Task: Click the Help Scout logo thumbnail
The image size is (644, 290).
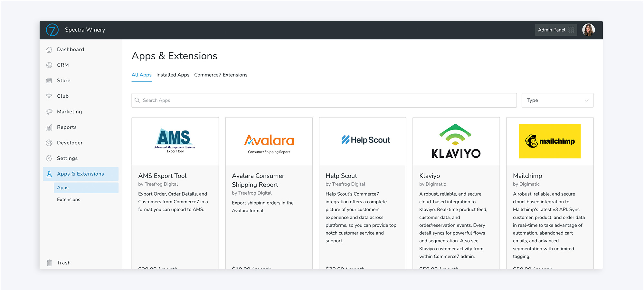Action: (365, 140)
